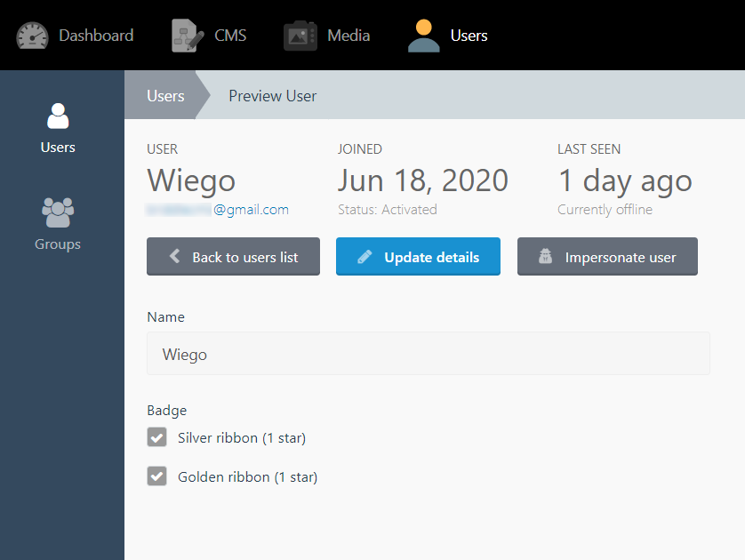Click the LAST SEEN column heading
Screen dimensions: 745x560
[x=589, y=149]
